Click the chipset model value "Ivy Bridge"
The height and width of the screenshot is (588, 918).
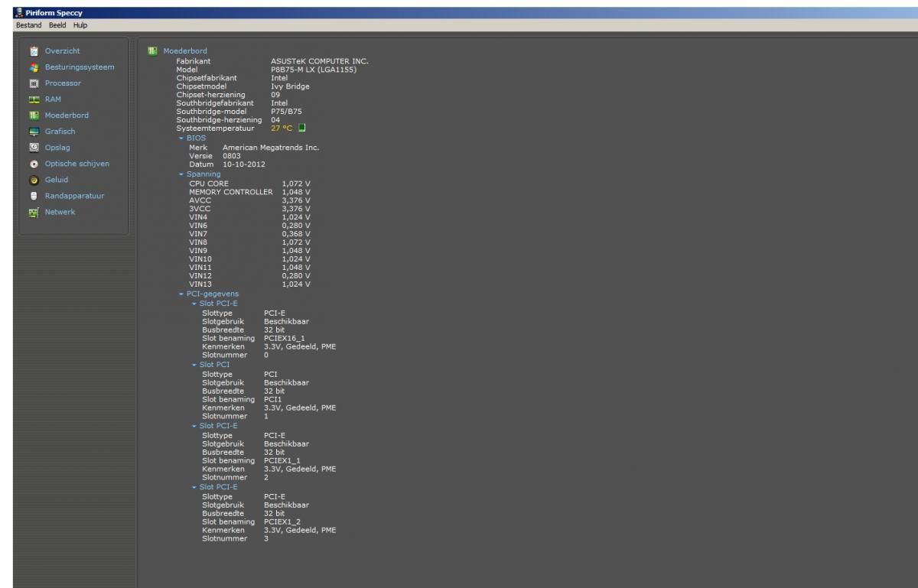point(290,86)
